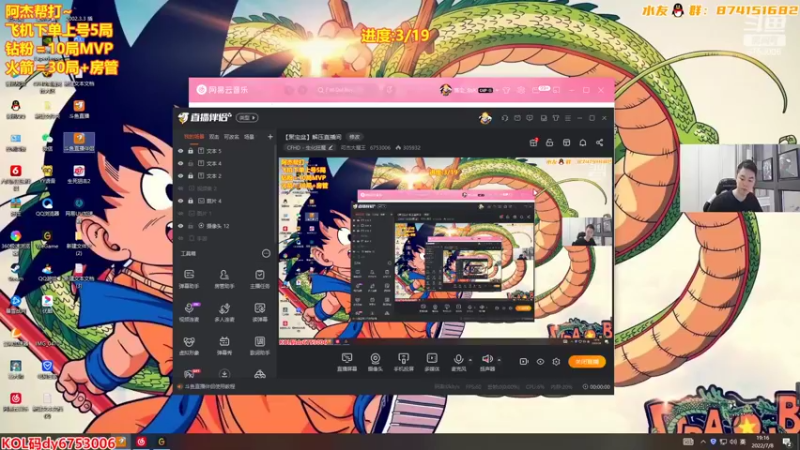Toggle the lock on the 文本 4 layer
This screenshot has height=450, width=800.
pos(191,163)
